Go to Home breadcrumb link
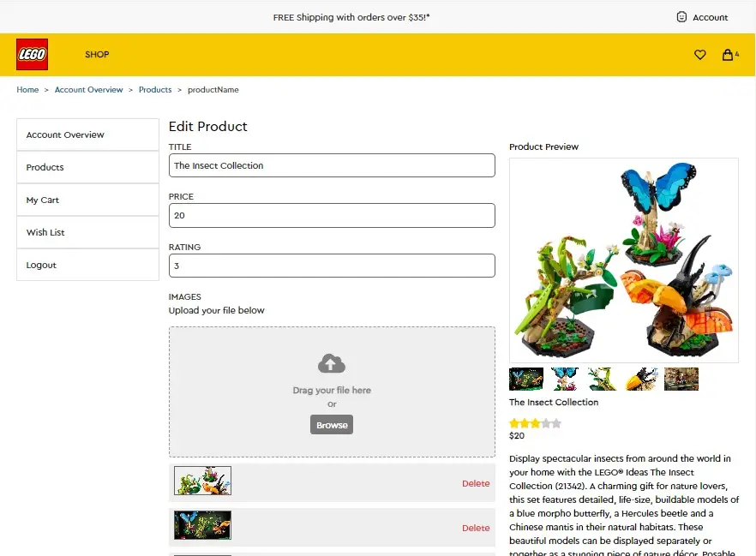The image size is (756, 556). coord(27,90)
